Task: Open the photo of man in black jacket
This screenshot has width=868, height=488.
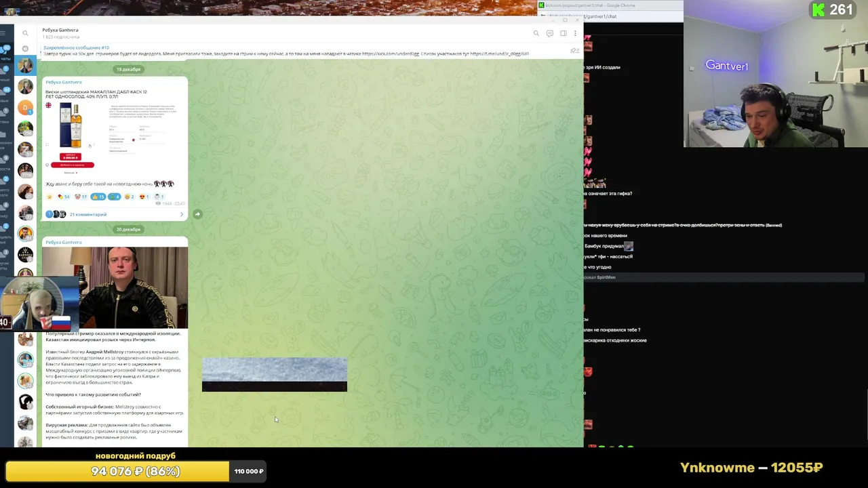Action: pyautogui.click(x=115, y=287)
